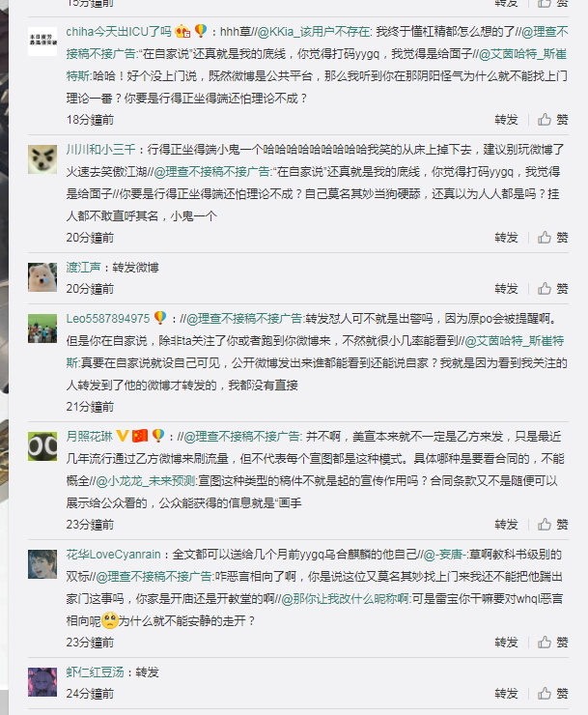The image size is (588, 715).
Task: Click the yellow V verified badge of 月照花琳
Action: click(x=122, y=436)
